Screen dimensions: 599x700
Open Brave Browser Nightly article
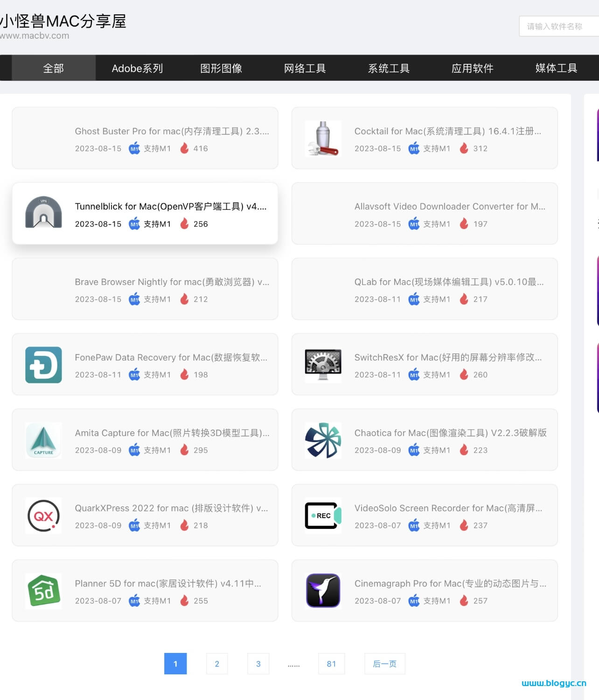click(x=172, y=282)
